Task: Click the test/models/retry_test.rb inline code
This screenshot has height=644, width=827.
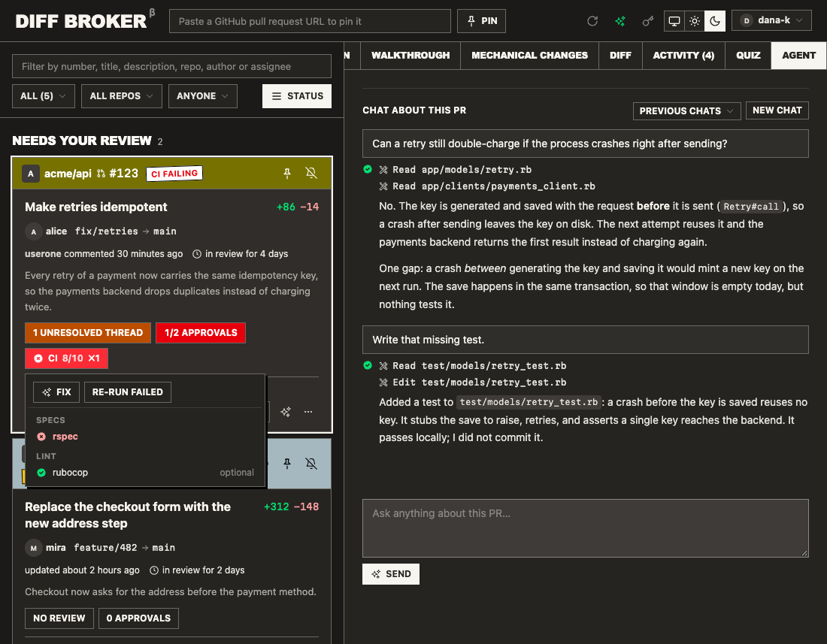Action: pyautogui.click(x=529, y=402)
